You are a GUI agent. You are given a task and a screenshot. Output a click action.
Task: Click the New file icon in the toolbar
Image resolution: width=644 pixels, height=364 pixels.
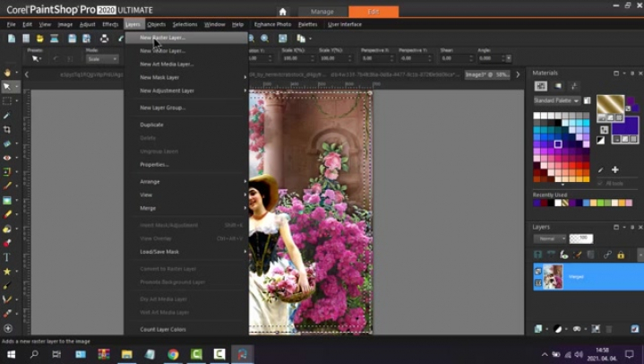point(12,39)
